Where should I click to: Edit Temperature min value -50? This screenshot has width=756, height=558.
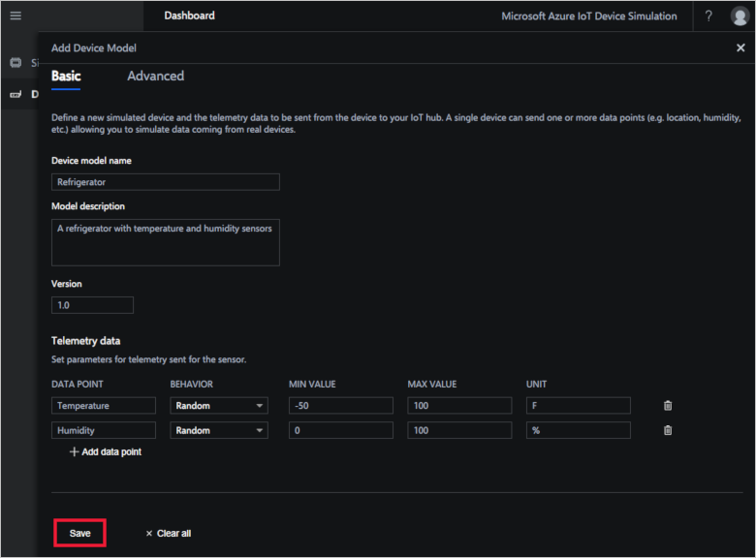(341, 406)
